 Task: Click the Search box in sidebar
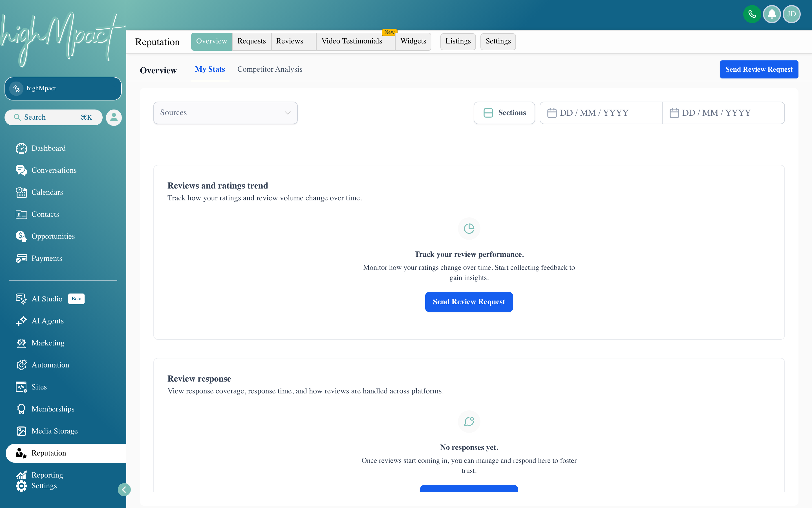[53, 117]
